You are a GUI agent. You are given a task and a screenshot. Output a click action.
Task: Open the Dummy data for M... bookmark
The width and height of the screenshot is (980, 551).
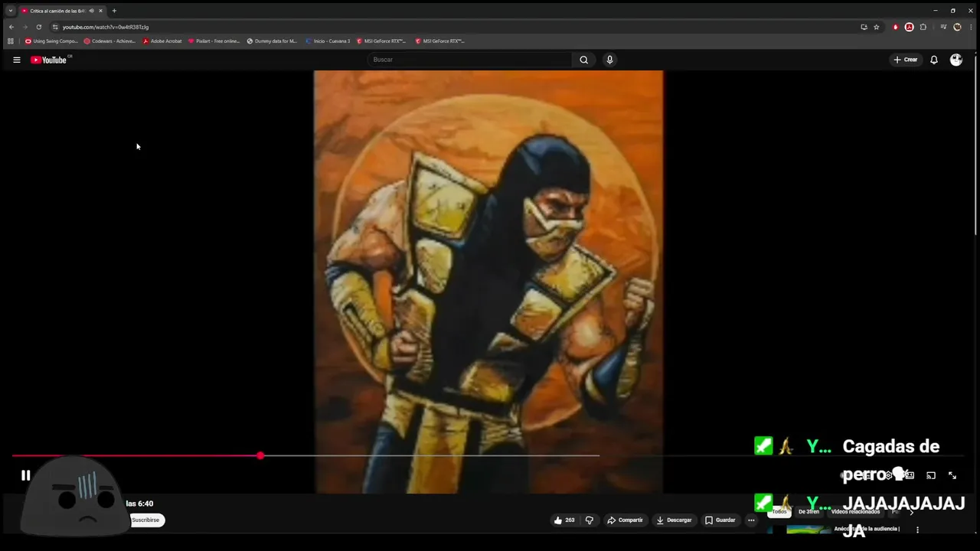coord(272,41)
